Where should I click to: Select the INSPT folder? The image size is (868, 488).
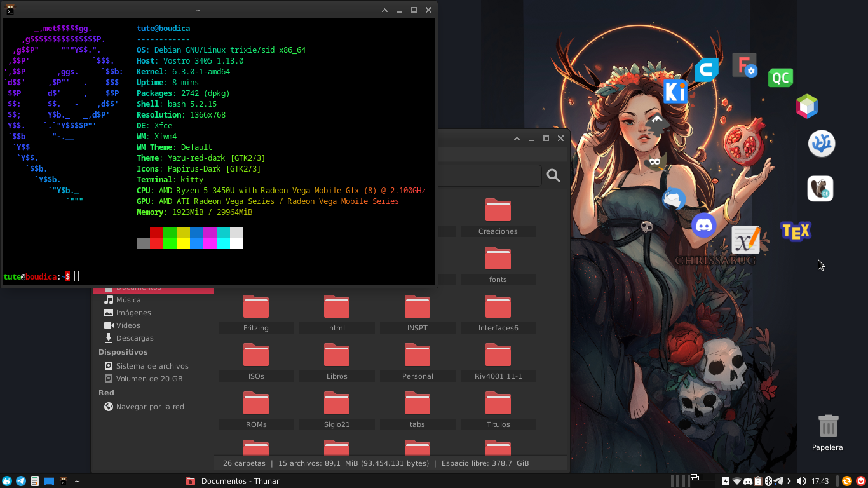point(417,314)
